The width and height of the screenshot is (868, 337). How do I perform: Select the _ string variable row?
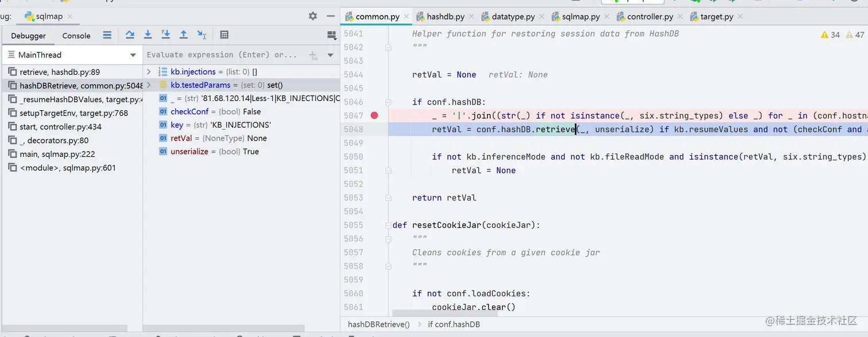[x=241, y=98]
